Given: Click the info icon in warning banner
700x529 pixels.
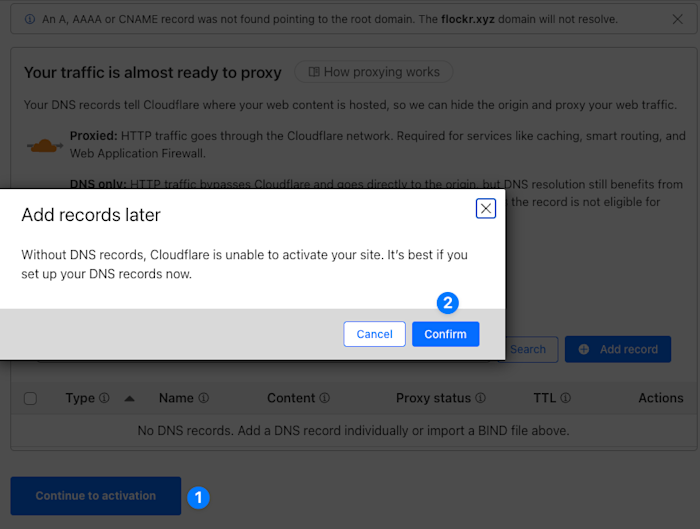Looking at the screenshot, I should coord(30,19).
